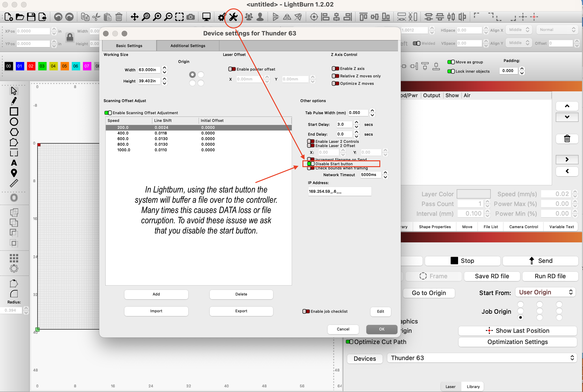This screenshot has height=392, width=583.
Task: Increase Network Timeout stepper
Action: 385,172
